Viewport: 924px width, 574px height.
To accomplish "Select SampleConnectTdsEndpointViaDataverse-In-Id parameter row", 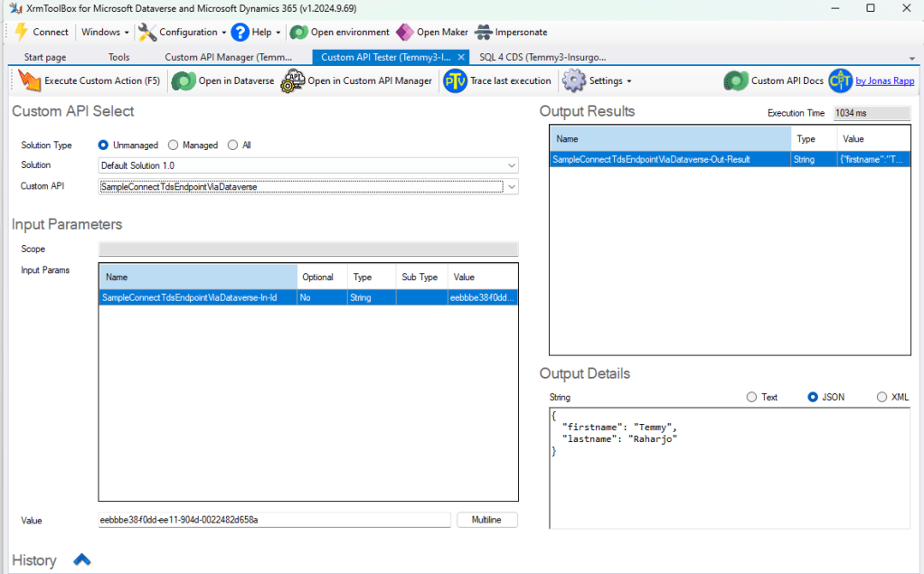I will click(308, 297).
